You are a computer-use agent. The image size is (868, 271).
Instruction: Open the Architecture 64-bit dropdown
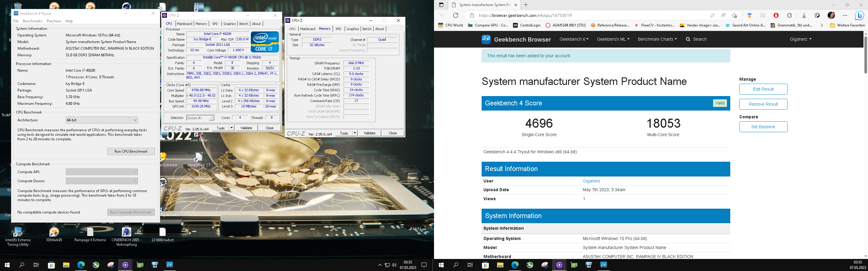tap(102, 120)
